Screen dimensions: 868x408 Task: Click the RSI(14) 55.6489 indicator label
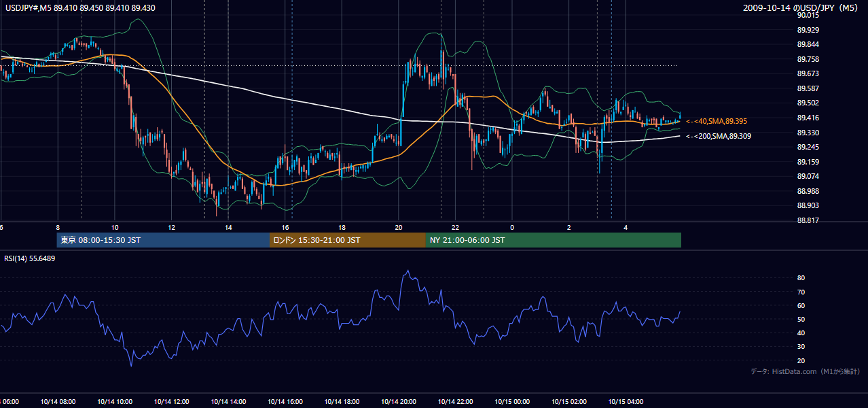30,258
